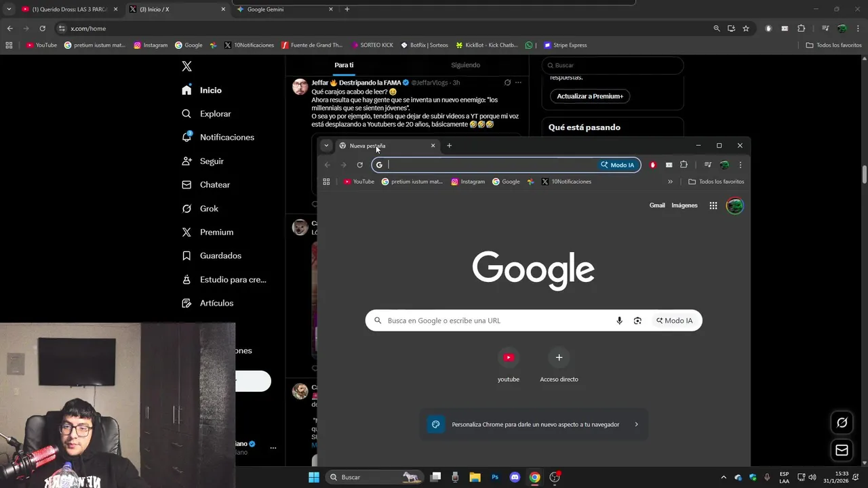Screen dimensions: 868x488
Task: Search by image with the Lens icon
Action: [x=637, y=321]
